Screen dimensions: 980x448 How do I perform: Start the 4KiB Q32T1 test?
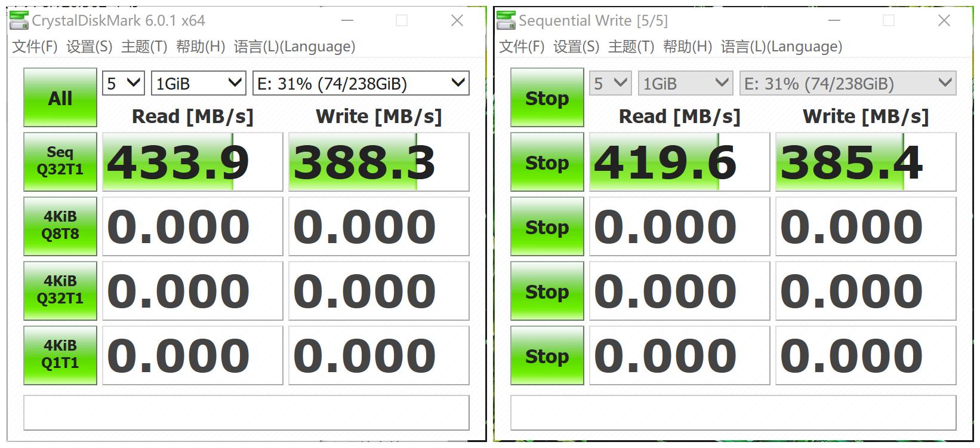point(60,291)
